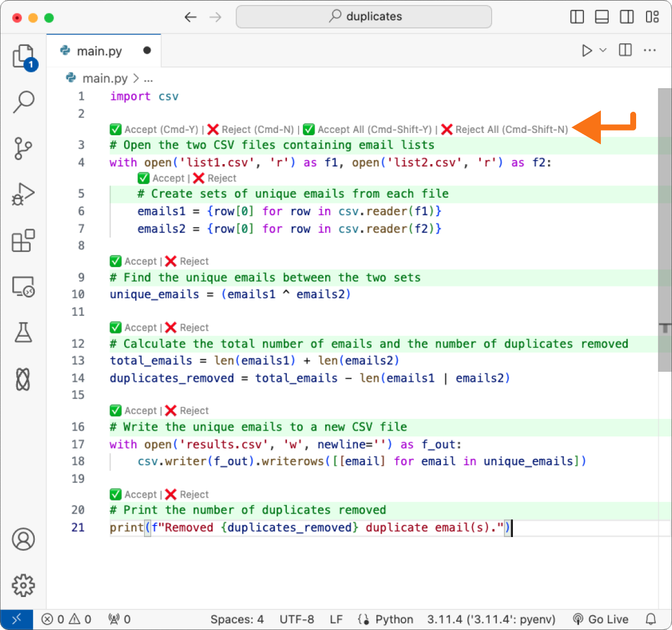Open the Explorer view in activity bar
This screenshot has width=672, height=630.
(x=23, y=56)
